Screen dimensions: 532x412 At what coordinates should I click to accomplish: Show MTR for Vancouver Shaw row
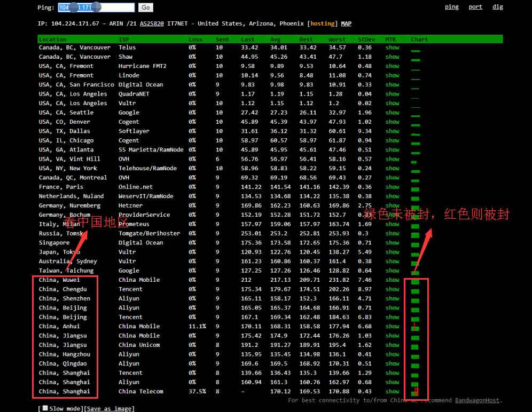tap(392, 57)
